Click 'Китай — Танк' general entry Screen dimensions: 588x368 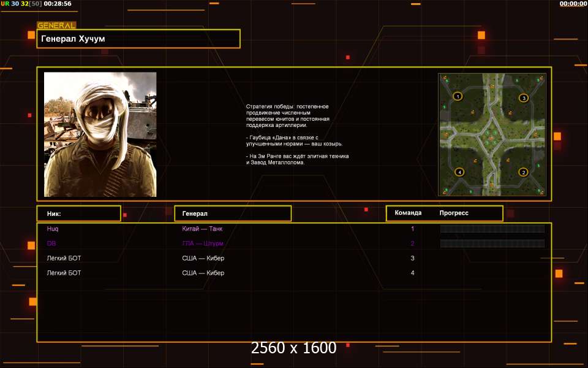click(202, 229)
